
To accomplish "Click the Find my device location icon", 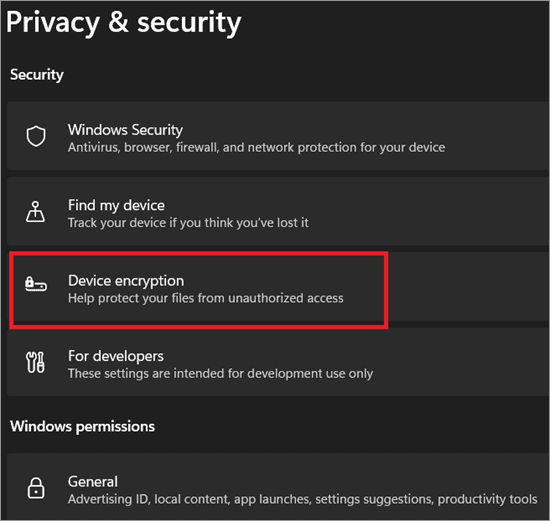I will [x=35, y=212].
